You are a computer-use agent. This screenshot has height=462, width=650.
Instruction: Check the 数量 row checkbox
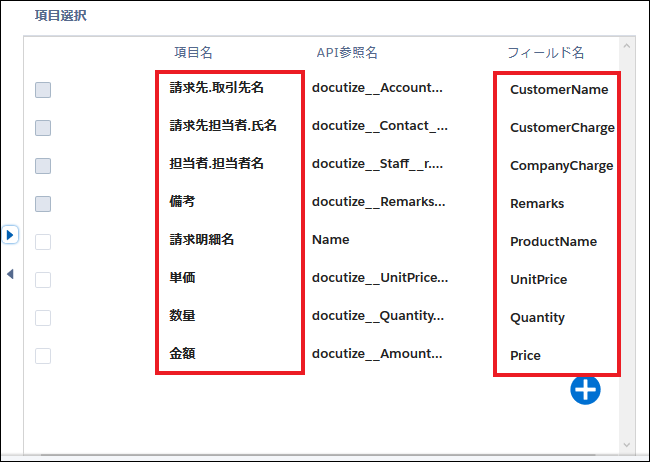click(x=43, y=318)
